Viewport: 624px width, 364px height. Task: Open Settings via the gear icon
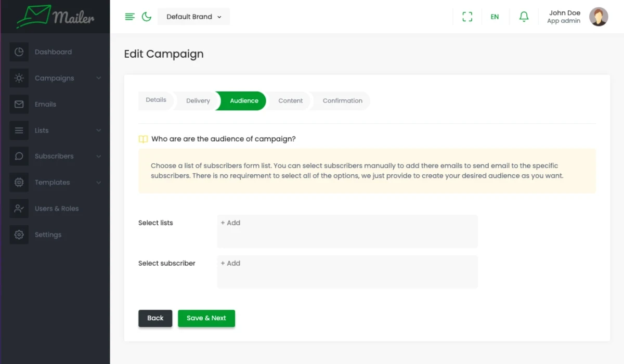[x=19, y=235]
